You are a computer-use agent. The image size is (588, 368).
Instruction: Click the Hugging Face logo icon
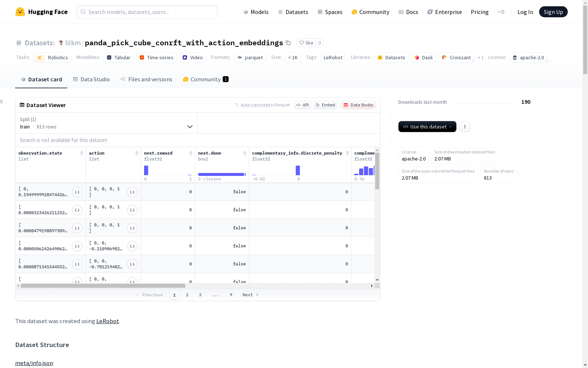click(x=20, y=12)
